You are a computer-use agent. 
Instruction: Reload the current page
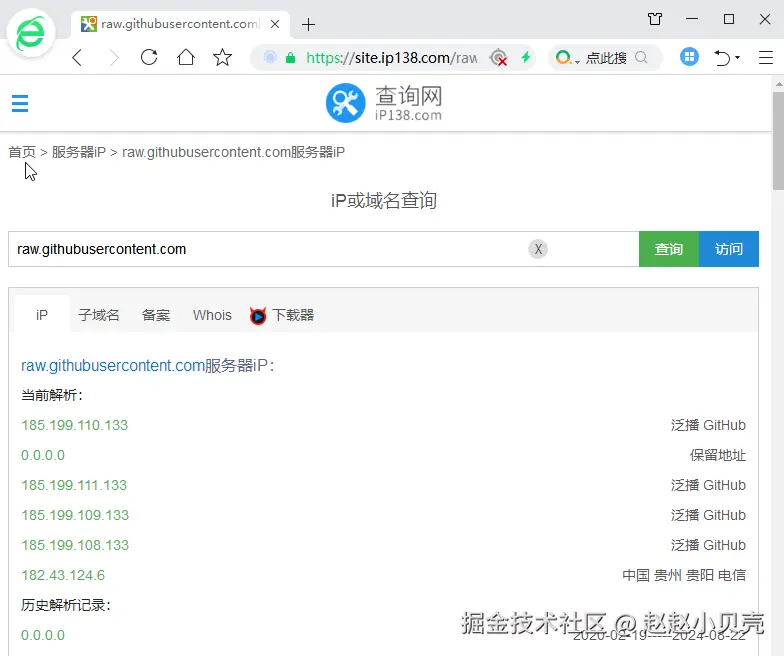click(x=149, y=57)
